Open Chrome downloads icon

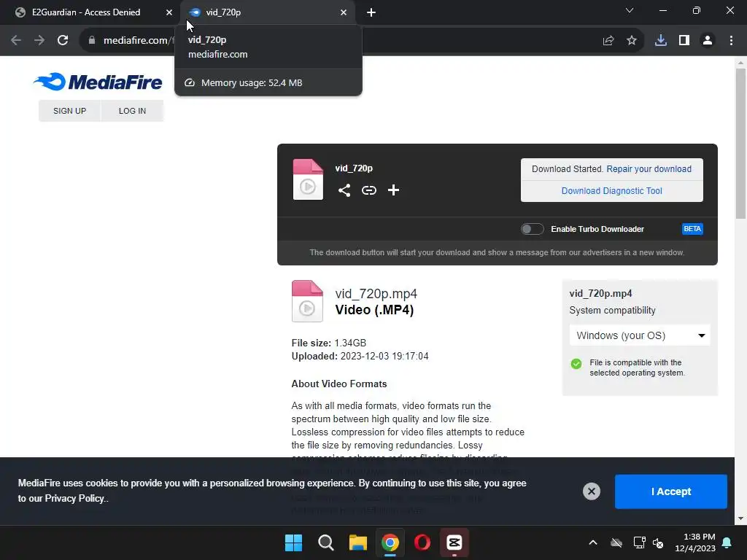661,41
